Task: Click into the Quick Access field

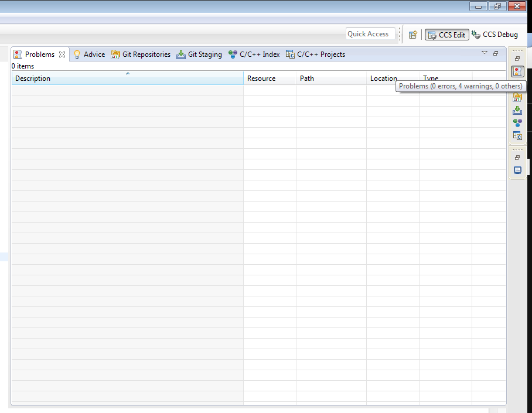Action: (370, 34)
